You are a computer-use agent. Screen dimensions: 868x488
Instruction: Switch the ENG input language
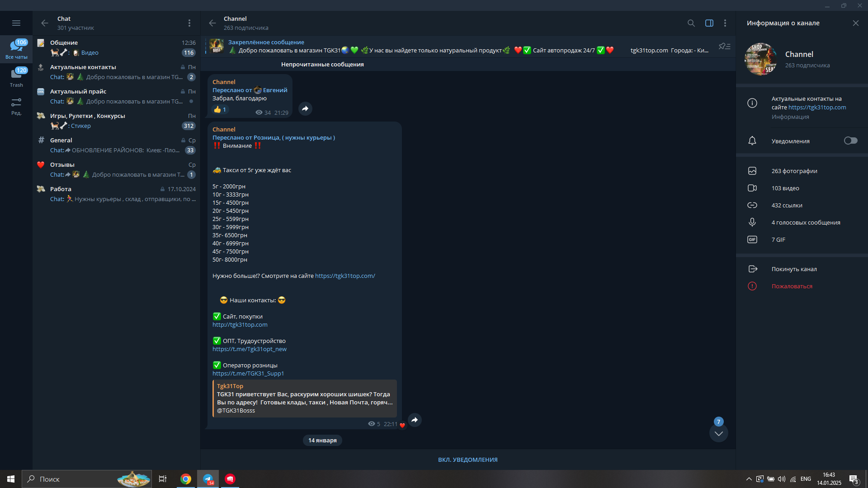pyautogui.click(x=806, y=479)
